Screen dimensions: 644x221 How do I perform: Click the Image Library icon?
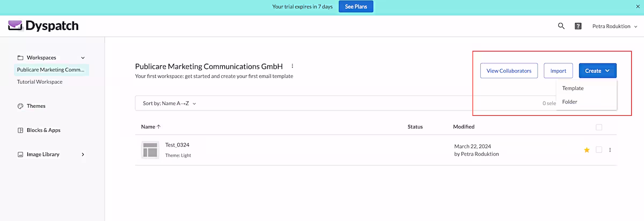(20, 154)
